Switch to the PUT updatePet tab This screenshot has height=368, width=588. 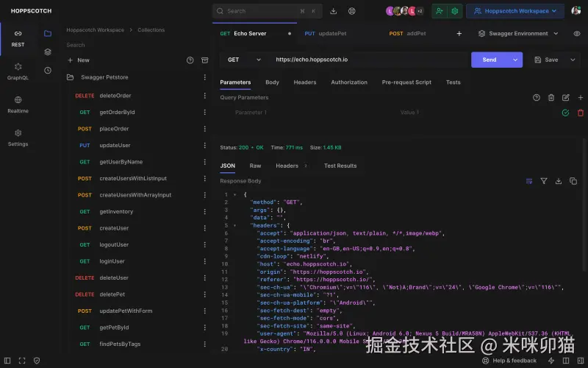(325, 33)
